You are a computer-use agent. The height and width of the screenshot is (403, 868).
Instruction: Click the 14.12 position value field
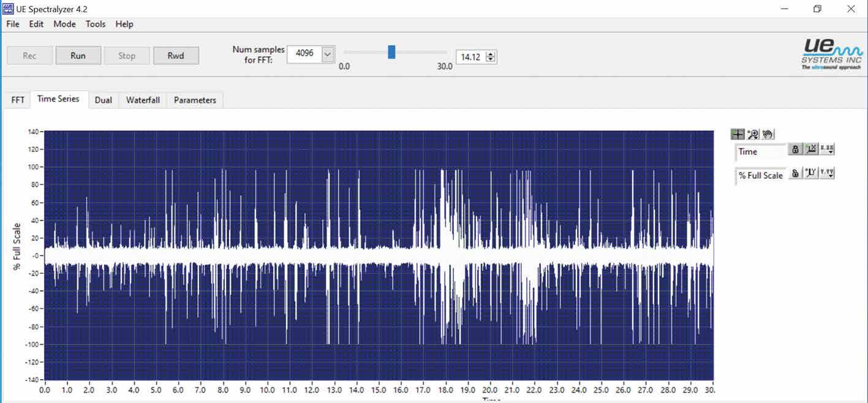coord(470,57)
